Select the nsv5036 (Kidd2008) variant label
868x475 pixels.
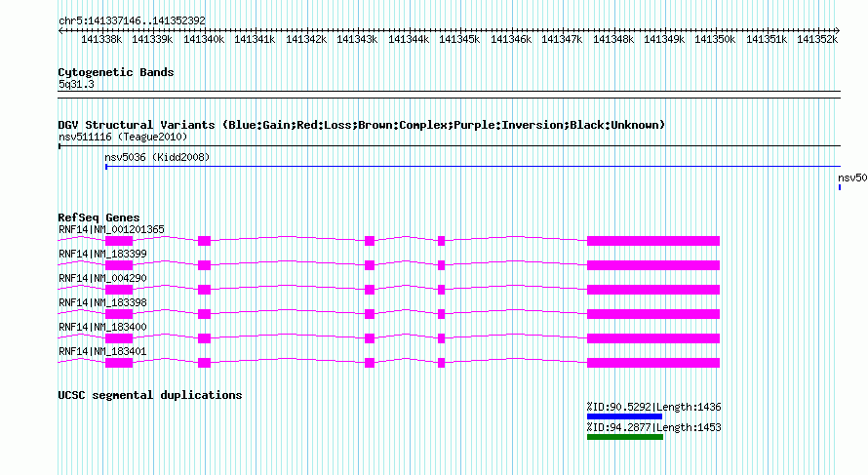pyautogui.click(x=157, y=157)
